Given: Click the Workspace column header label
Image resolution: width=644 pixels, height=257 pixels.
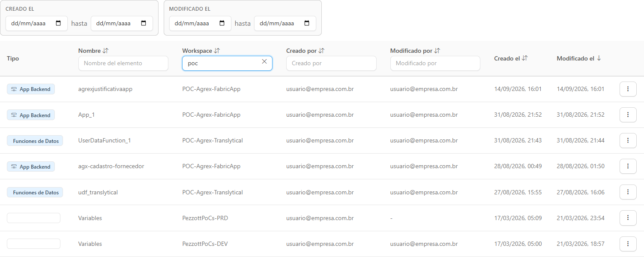Looking at the screenshot, I should (x=197, y=51).
